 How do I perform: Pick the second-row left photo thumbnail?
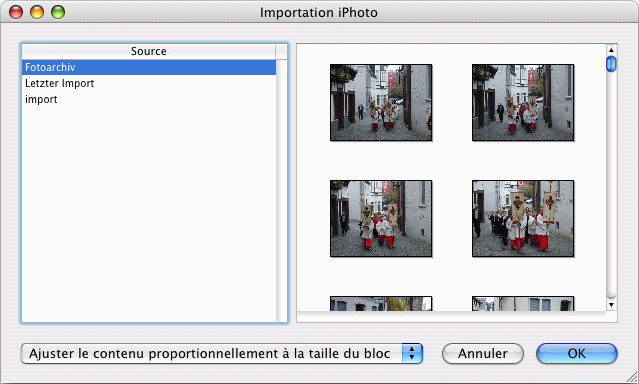point(381,218)
